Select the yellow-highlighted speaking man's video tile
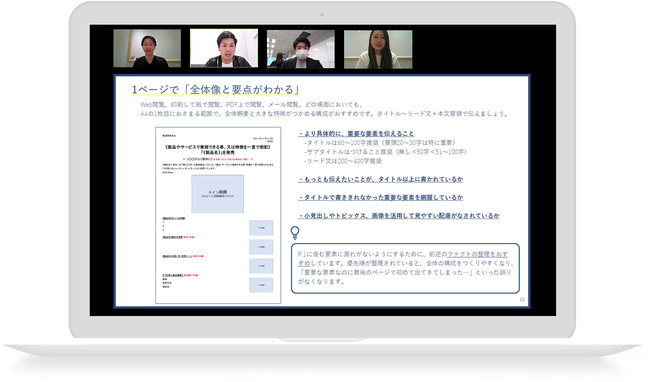Image resolution: width=650 pixels, height=382 pixels. (x=224, y=48)
